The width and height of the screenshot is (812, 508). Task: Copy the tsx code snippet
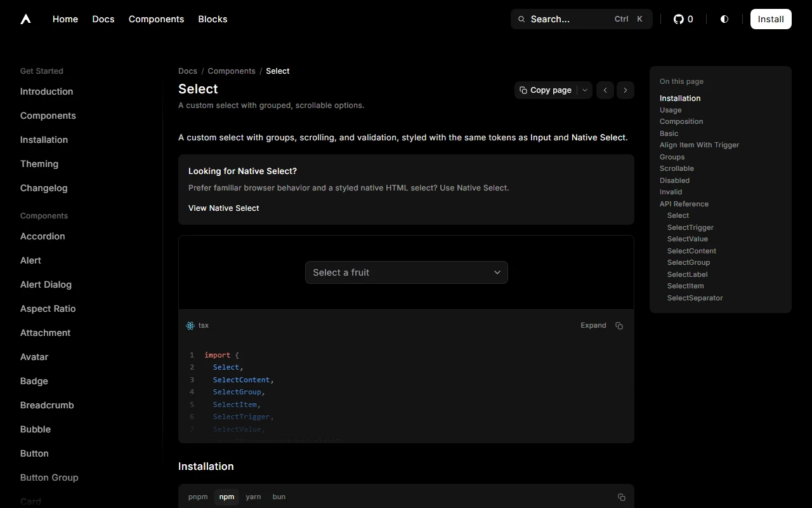coord(619,326)
